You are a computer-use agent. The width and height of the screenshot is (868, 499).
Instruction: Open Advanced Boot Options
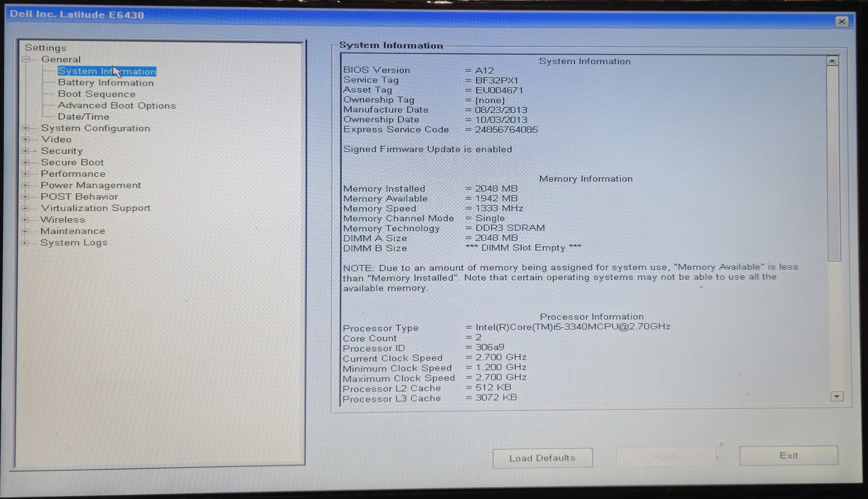116,105
